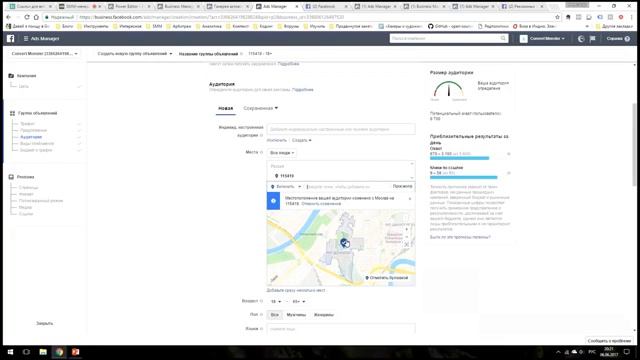Open the Chrome taskbar icon
Screen dimensions: 640x360
tap(59, 352)
